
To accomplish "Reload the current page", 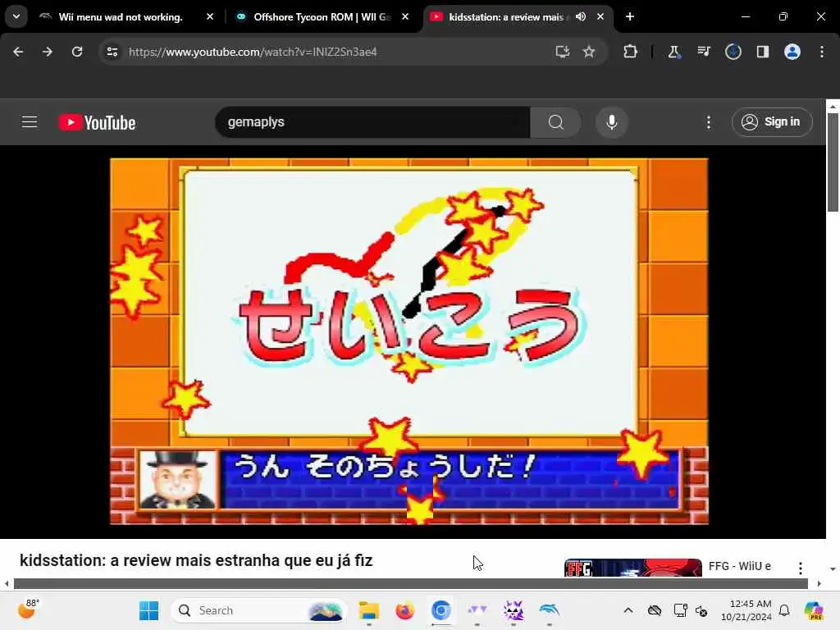I will [x=77, y=52].
